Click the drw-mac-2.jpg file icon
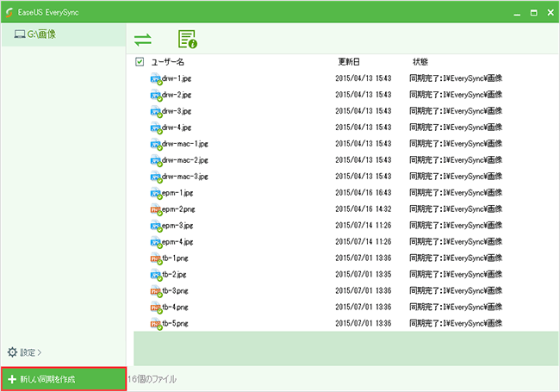The width and height of the screenshot is (560, 392). point(156,160)
